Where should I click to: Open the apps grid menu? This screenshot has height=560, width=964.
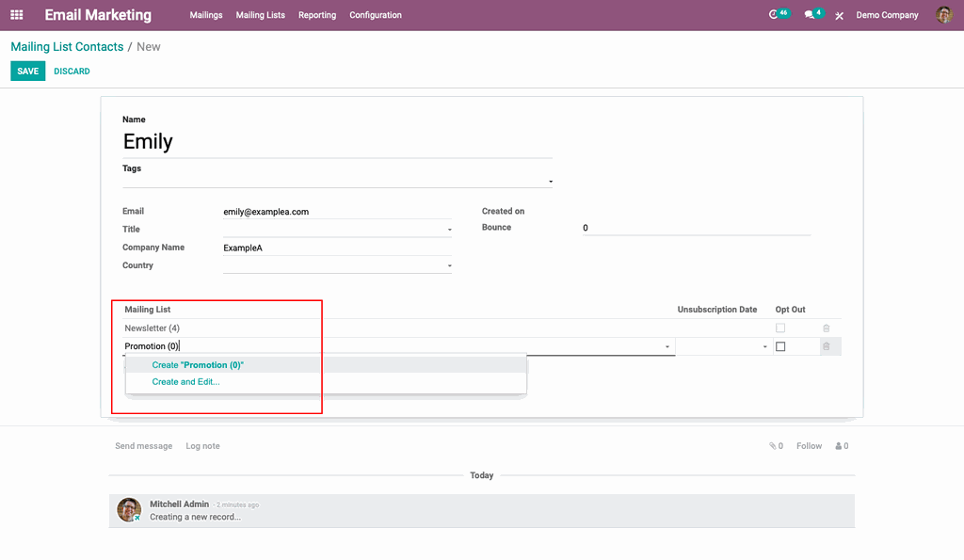click(16, 14)
